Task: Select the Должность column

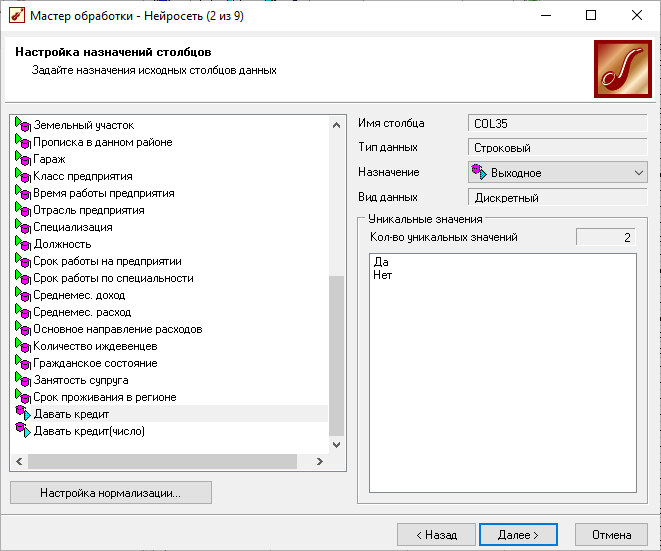Action: [x=62, y=244]
